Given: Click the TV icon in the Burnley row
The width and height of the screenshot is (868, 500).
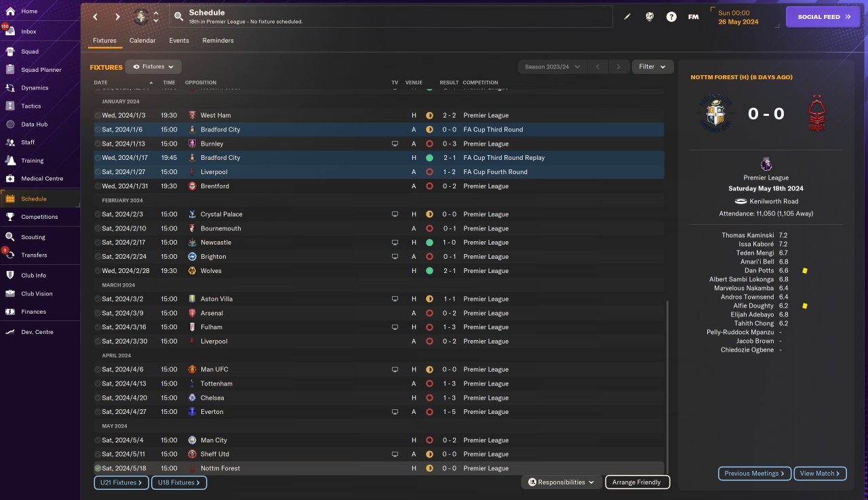Looking at the screenshot, I should click(x=395, y=144).
